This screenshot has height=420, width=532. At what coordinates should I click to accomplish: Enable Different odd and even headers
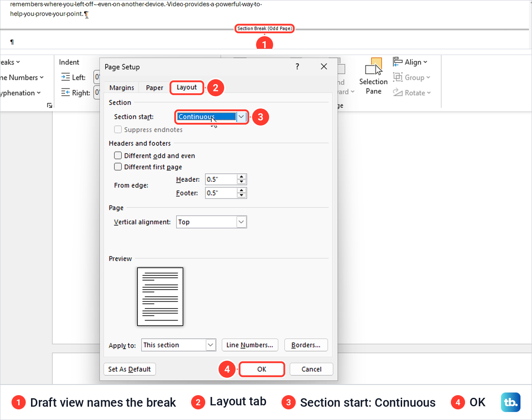[118, 156]
